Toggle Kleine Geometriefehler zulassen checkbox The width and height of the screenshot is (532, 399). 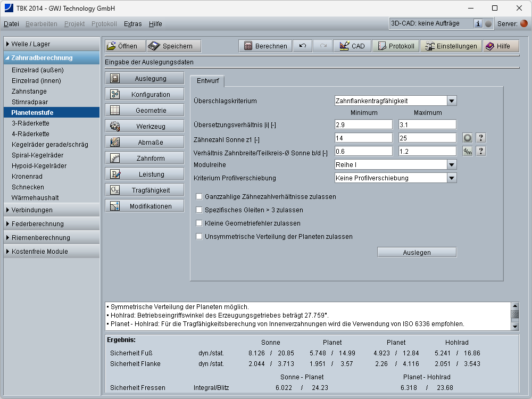199,223
